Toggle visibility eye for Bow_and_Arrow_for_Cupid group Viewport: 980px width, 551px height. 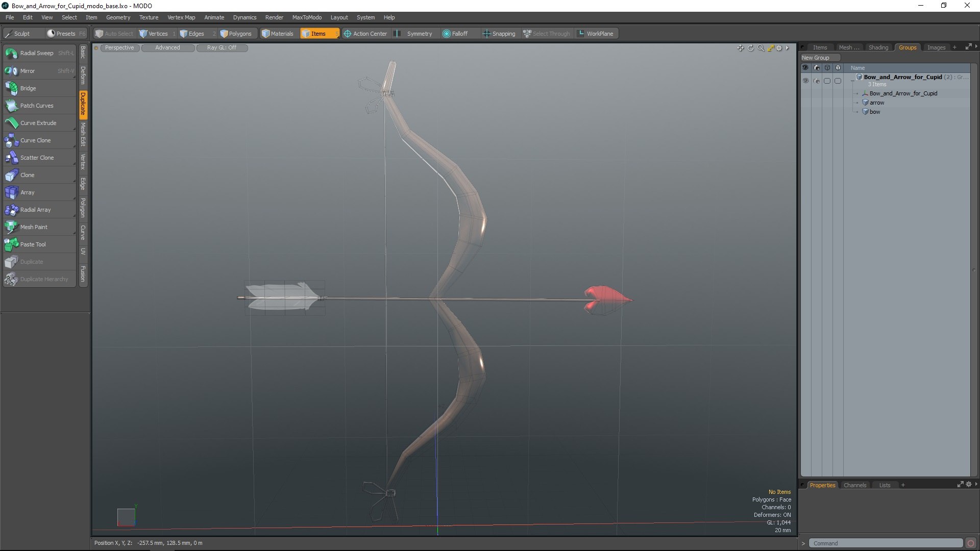coord(805,81)
